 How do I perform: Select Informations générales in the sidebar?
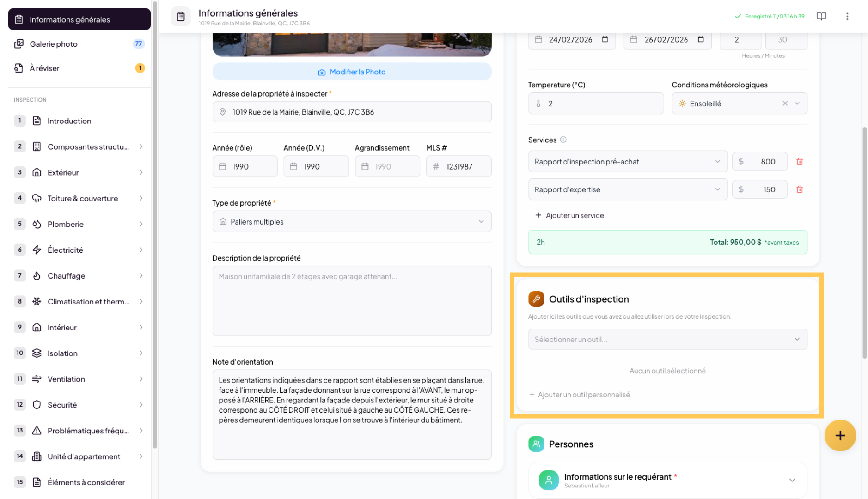[x=70, y=19]
